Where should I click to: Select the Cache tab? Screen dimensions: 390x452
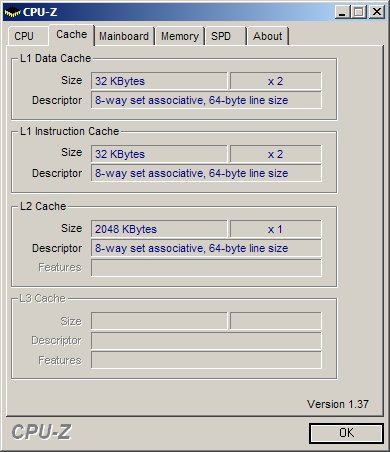pos(72,35)
